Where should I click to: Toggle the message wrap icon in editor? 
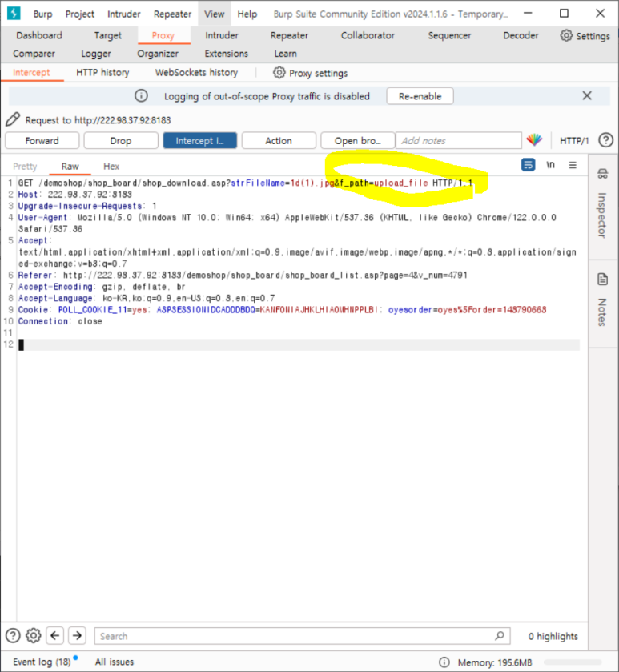pos(528,165)
